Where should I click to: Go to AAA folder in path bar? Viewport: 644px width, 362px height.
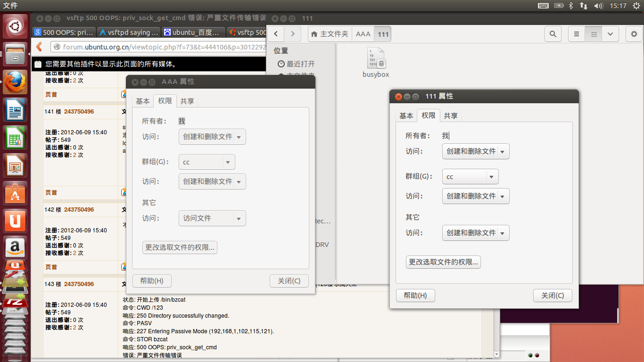[x=363, y=34]
